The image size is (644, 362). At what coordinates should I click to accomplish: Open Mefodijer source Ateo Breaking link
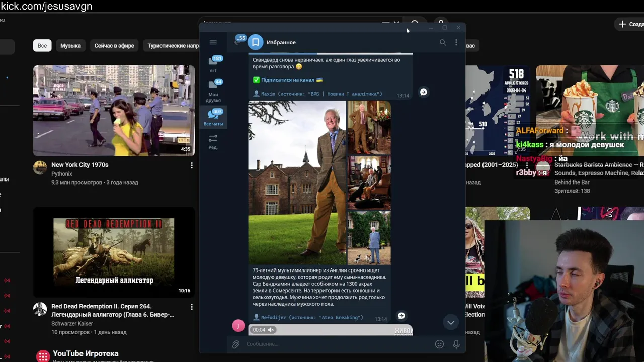[x=312, y=318]
